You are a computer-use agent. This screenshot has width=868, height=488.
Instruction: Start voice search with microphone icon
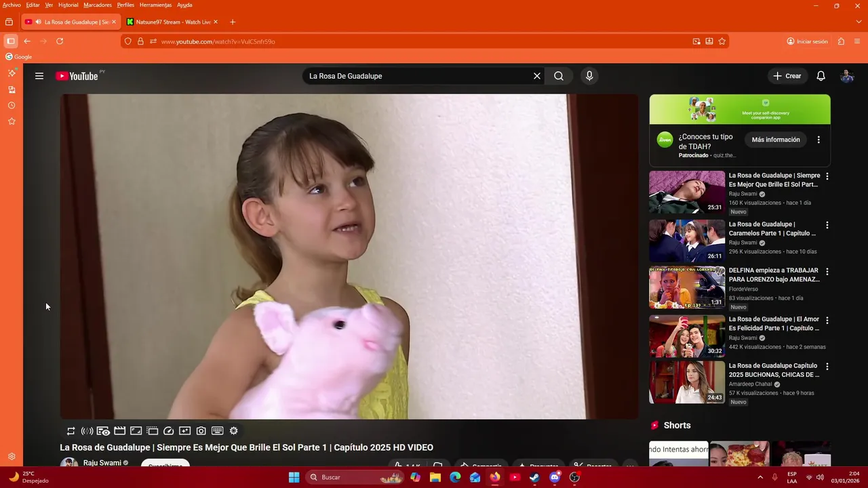[x=589, y=76]
